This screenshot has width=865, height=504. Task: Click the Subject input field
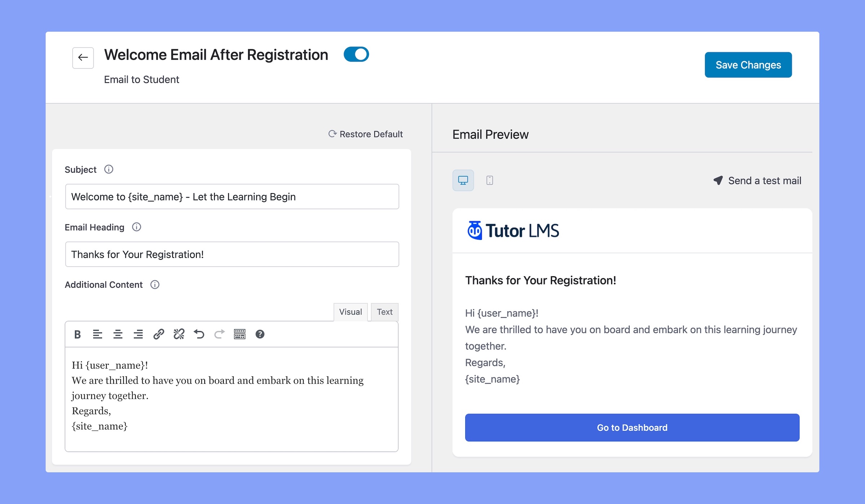point(232,196)
